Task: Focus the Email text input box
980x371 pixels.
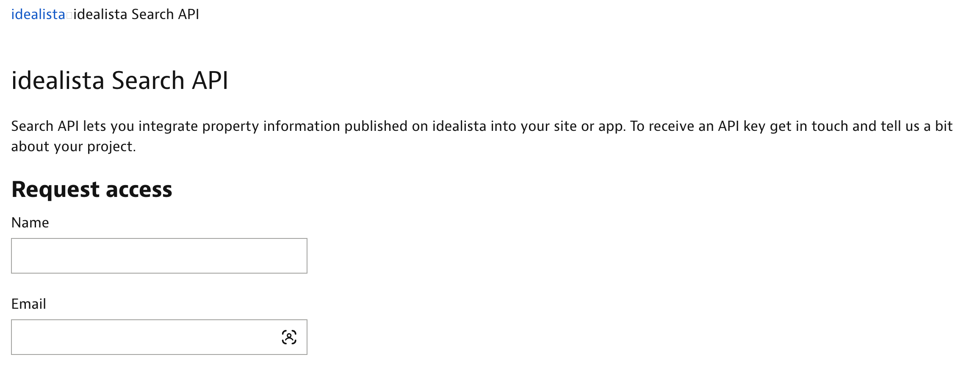Action: click(x=144, y=337)
